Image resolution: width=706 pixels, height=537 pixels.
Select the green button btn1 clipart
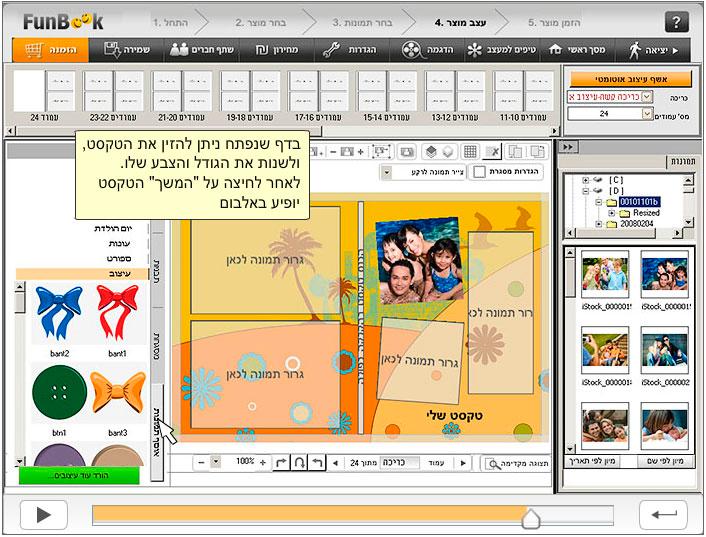[x=59, y=393]
